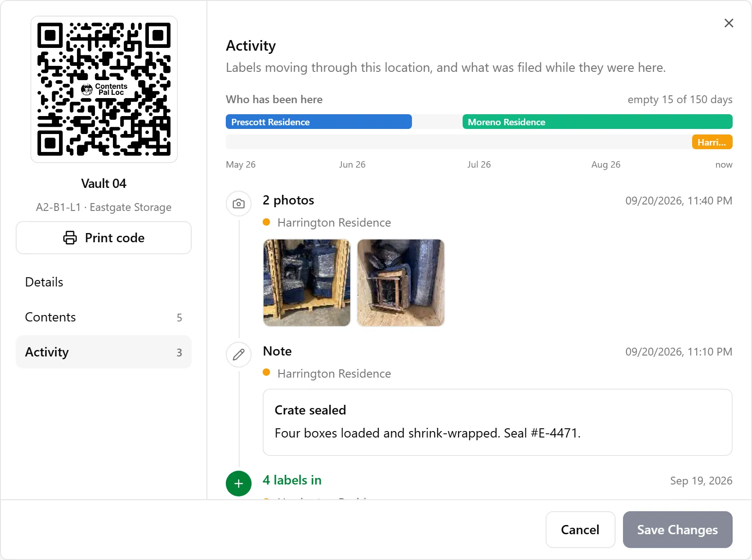Click the empty 15 of 150 days text
The width and height of the screenshot is (752, 560).
pyautogui.click(x=680, y=99)
